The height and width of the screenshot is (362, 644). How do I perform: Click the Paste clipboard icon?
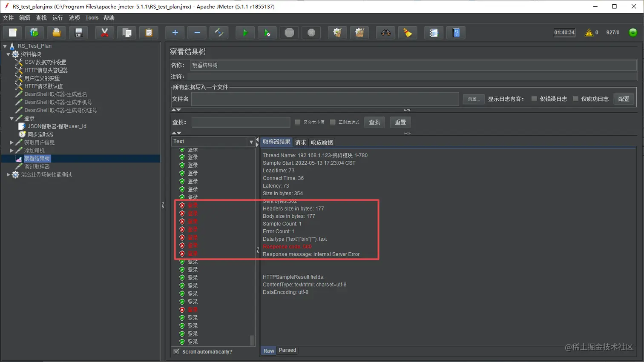(149, 33)
